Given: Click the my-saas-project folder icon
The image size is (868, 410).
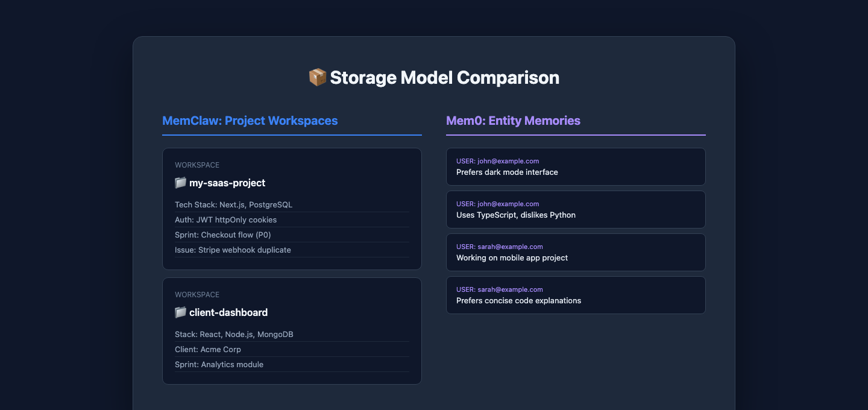Looking at the screenshot, I should 180,183.
